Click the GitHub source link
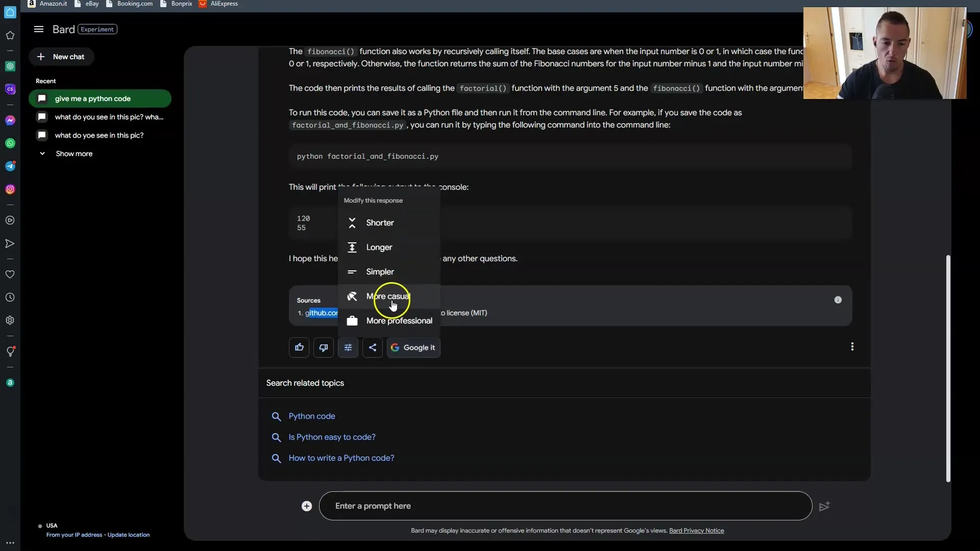This screenshot has height=551, width=980. (321, 312)
